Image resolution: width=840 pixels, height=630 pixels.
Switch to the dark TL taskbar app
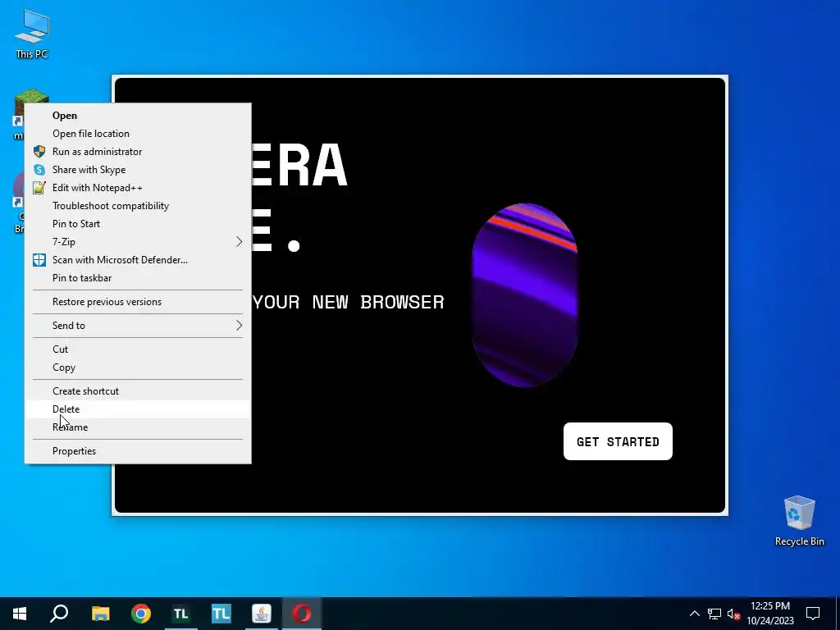(181, 614)
